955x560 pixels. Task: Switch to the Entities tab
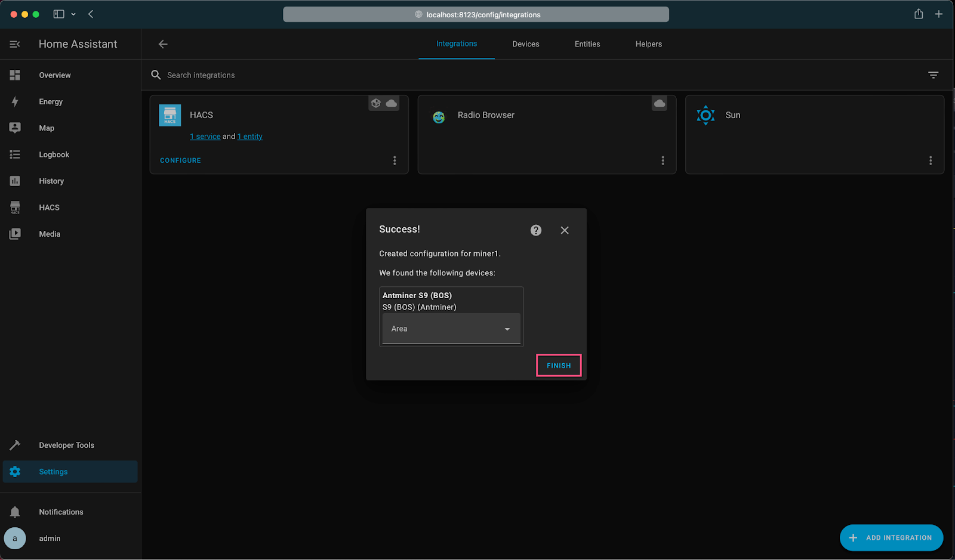(x=587, y=44)
